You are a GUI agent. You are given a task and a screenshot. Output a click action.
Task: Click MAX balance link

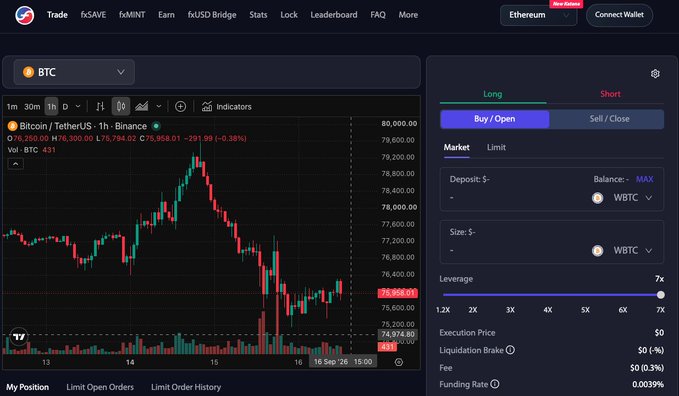pos(645,179)
